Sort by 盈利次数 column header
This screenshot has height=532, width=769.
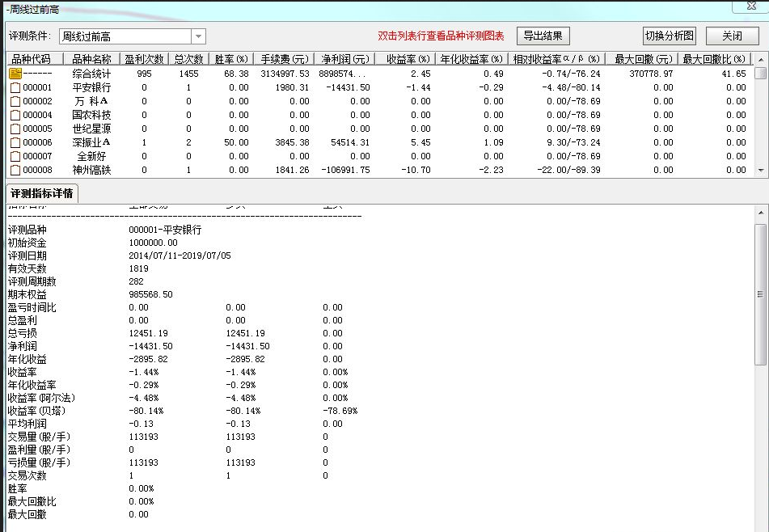click(x=144, y=59)
